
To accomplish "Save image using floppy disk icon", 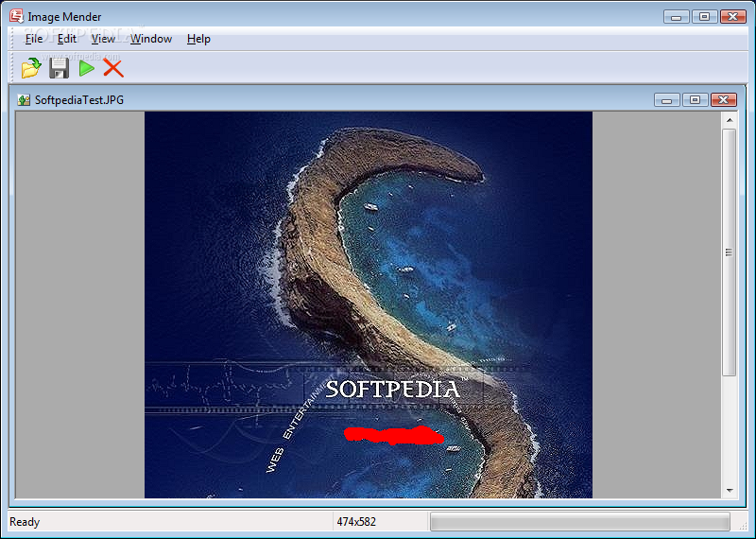I will point(59,68).
